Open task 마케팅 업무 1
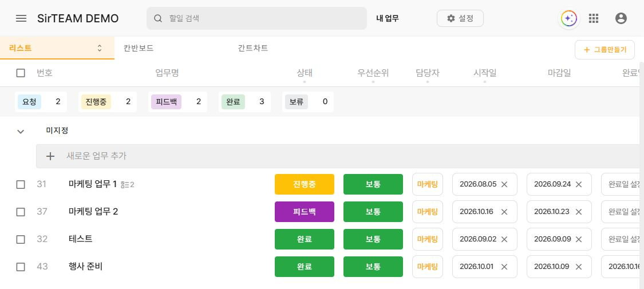The height and width of the screenshot is (289, 644). click(x=93, y=184)
